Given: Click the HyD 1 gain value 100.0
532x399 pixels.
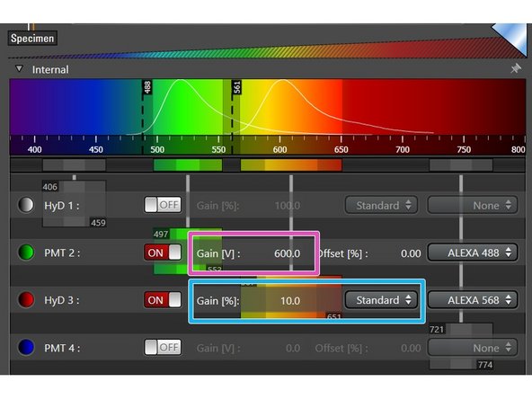Looking at the screenshot, I should point(287,206).
